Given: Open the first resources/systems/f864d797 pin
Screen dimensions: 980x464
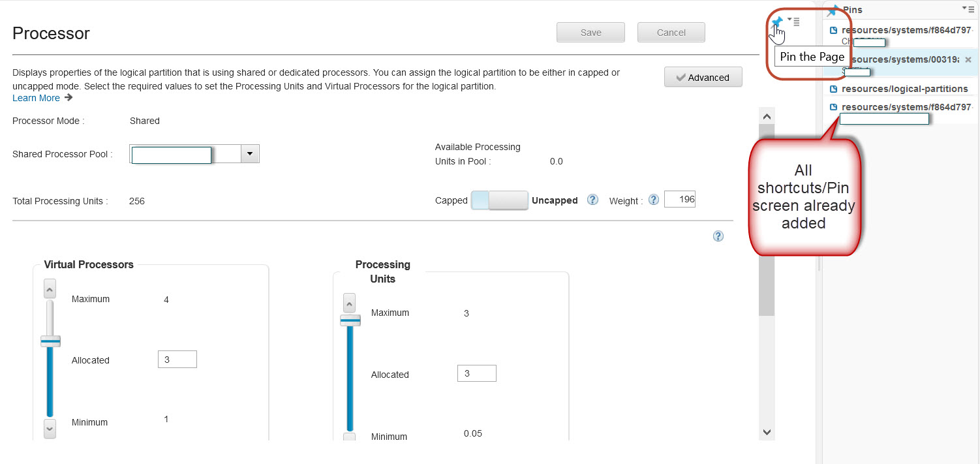Looking at the screenshot, I should pyautogui.click(x=906, y=30).
